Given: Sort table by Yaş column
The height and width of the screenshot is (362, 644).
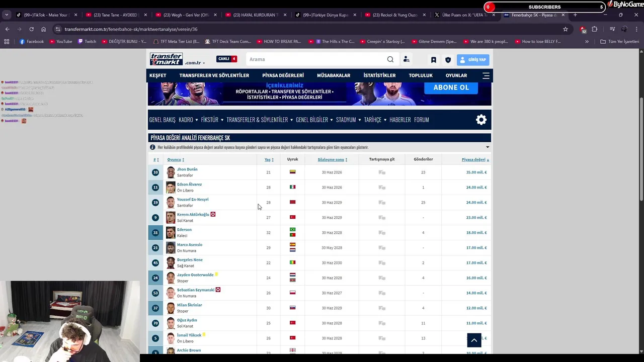Looking at the screenshot, I should [x=269, y=160].
